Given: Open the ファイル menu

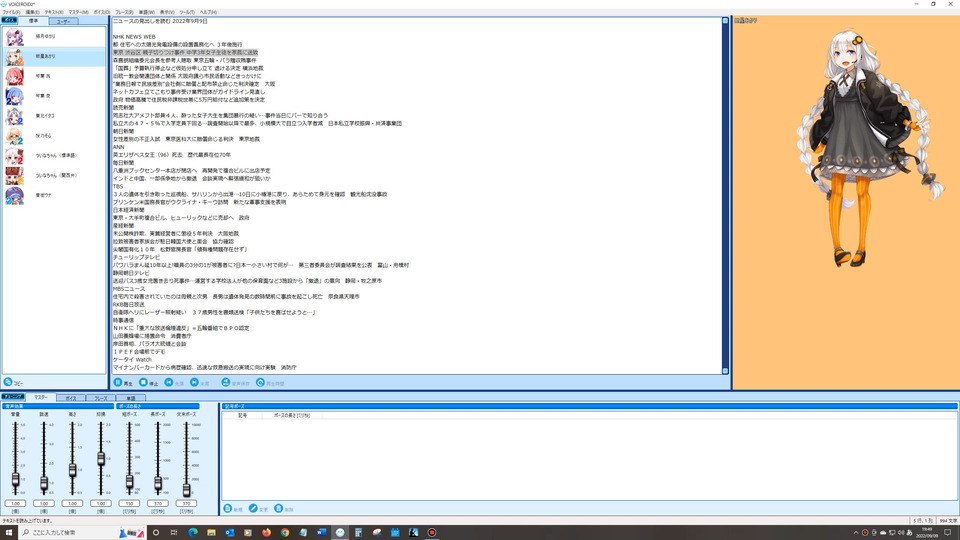Looking at the screenshot, I should coord(11,12).
